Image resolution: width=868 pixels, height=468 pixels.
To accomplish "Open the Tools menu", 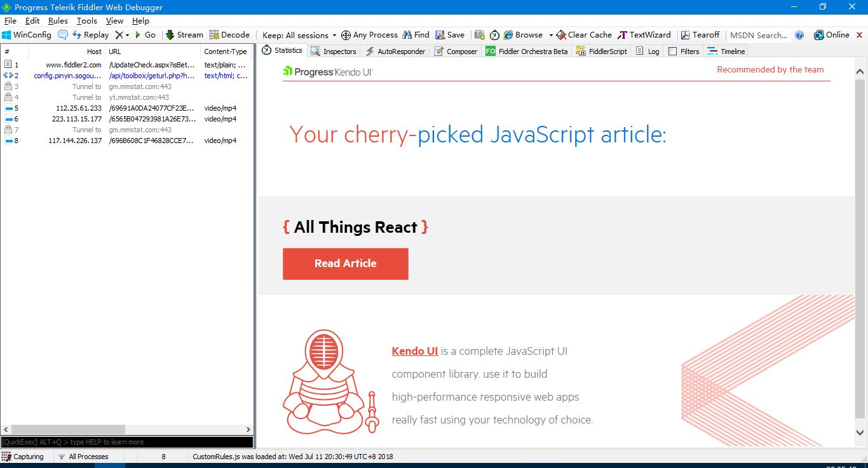I will click(x=87, y=21).
